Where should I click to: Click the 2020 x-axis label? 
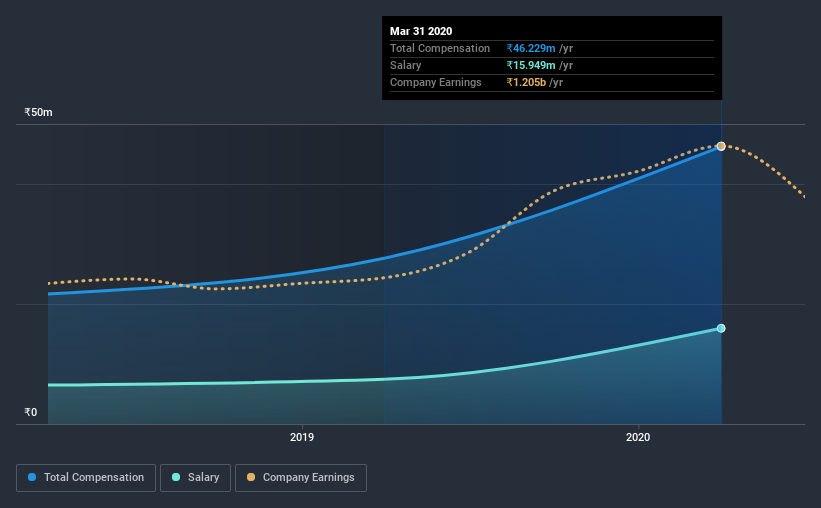pos(638,437)
